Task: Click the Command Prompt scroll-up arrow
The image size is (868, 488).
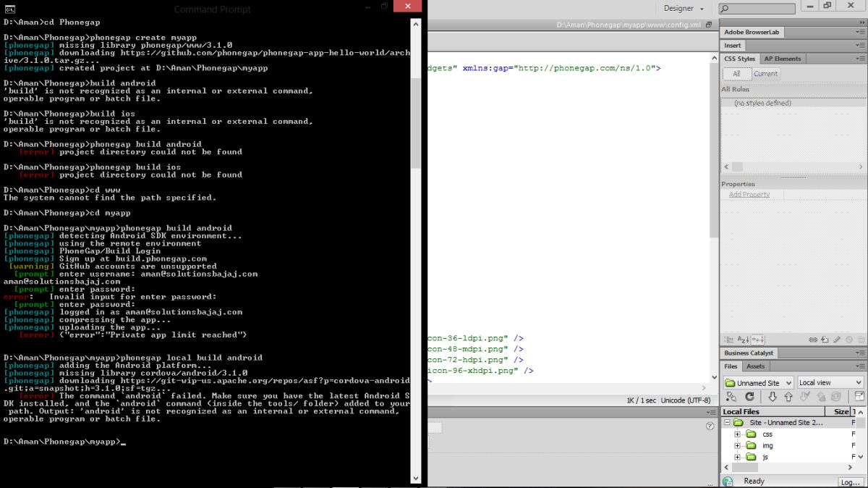Action: point(416,23)
